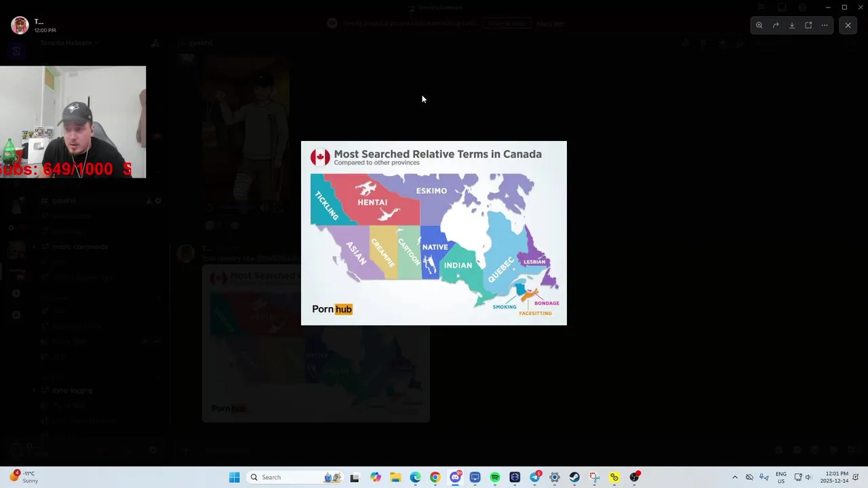Open the blue monitor app in the taskbar
868x488 pixels.
(x=475, y=477)
